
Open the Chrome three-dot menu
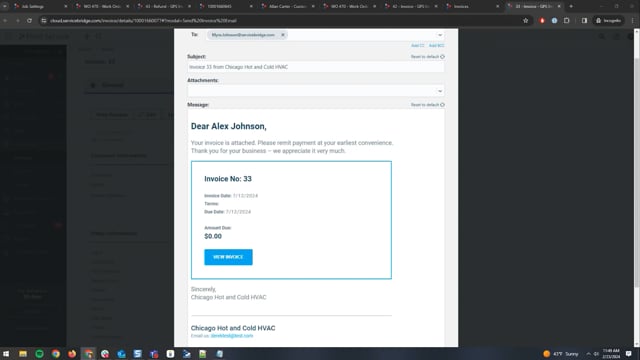633,20
